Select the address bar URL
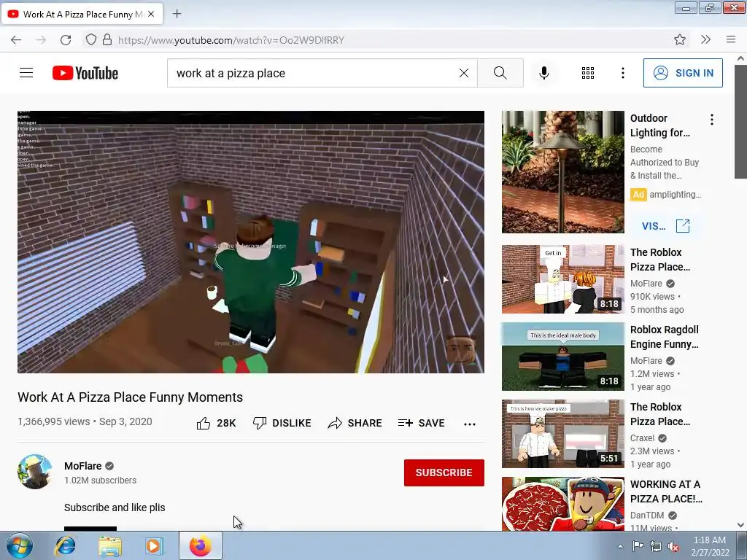Viewport: 747px width, 560px height. 231,40
